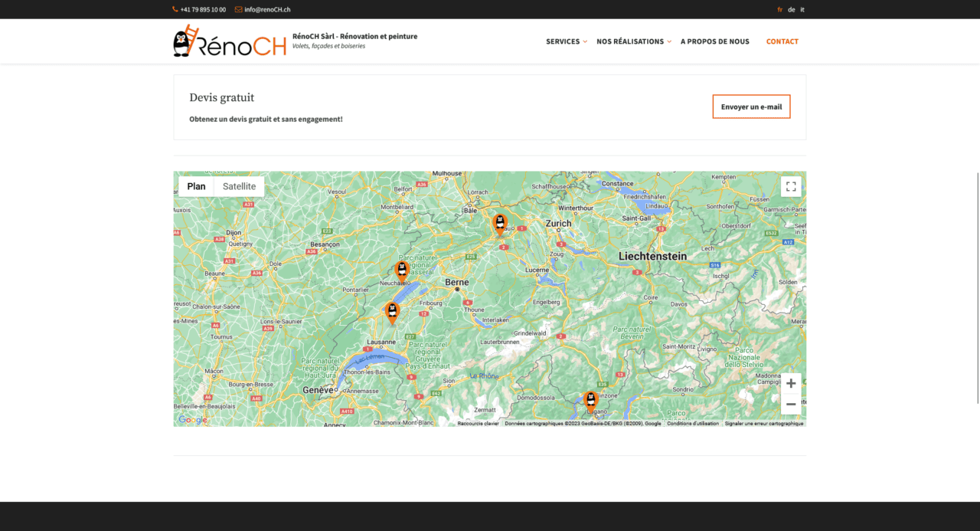Open the Contact menu item

click(x=782, y=41)
